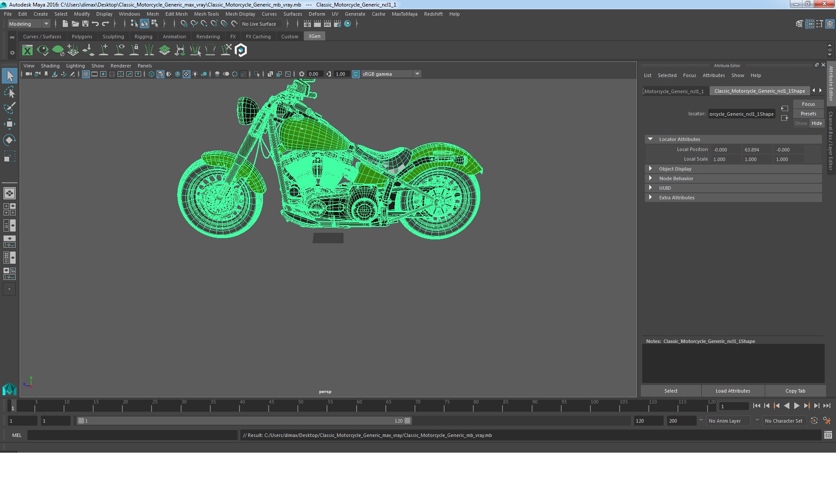Activate the Lasso select tool
836x504 pixels.
pyautogui.click(x=10, y=92)
